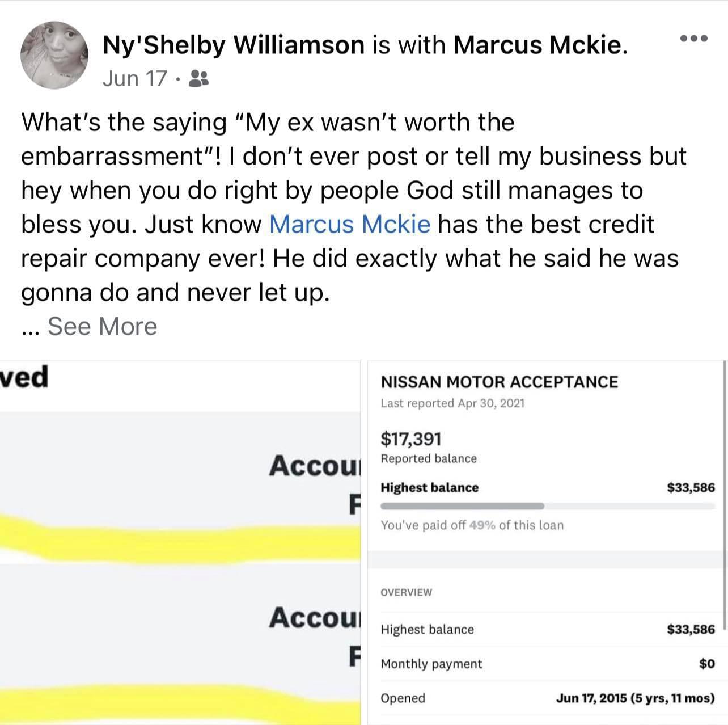Click the friends audience icon beside date

point(198,78)
